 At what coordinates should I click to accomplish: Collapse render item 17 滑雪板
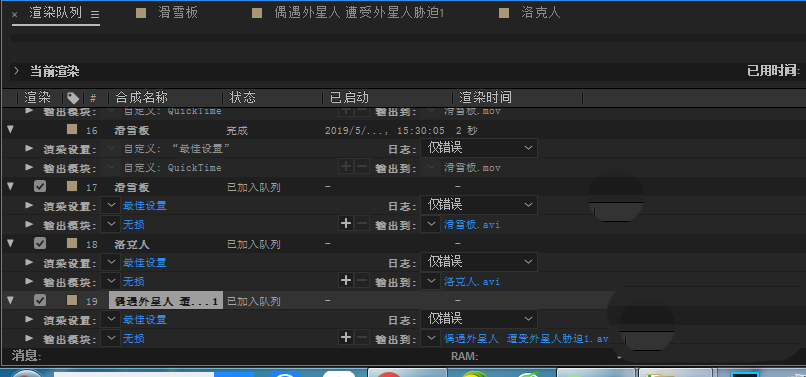10,186
